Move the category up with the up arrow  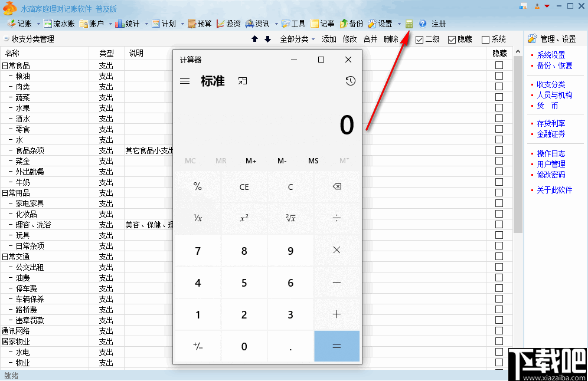[x=254, y=39]
